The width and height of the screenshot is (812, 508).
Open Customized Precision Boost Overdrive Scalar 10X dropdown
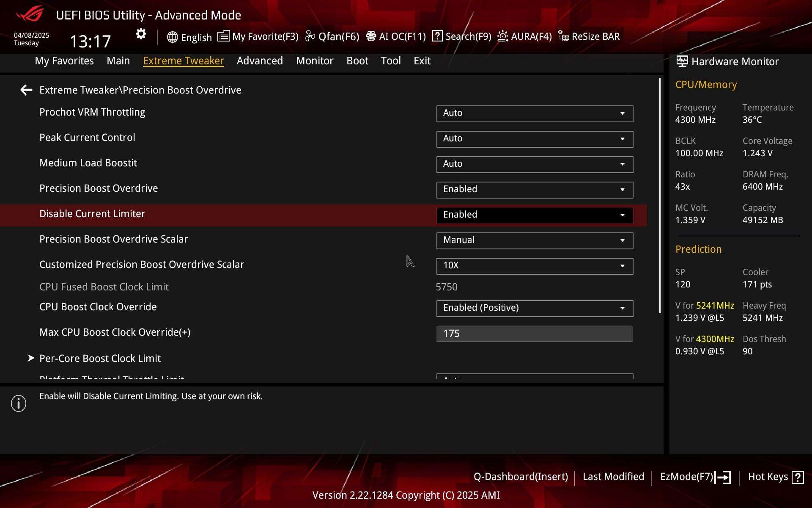pos(534,266)
